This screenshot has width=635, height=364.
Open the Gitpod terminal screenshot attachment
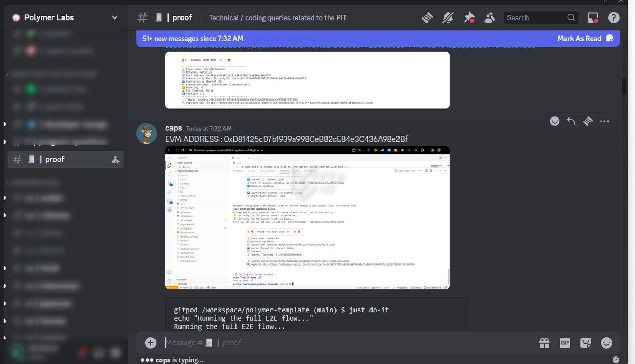[307, 217]
